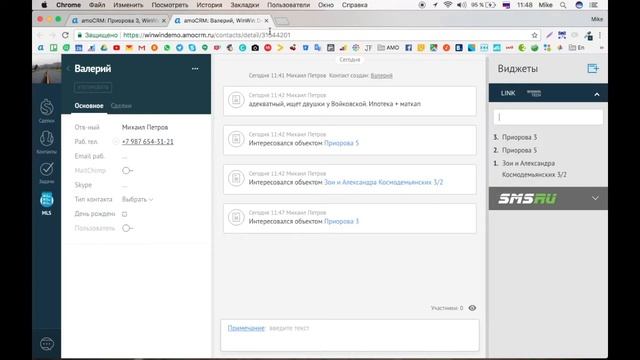This screenshot has height=360, width=640.
Task: Open the camera bookmark icon
Action: click(255, 48)
